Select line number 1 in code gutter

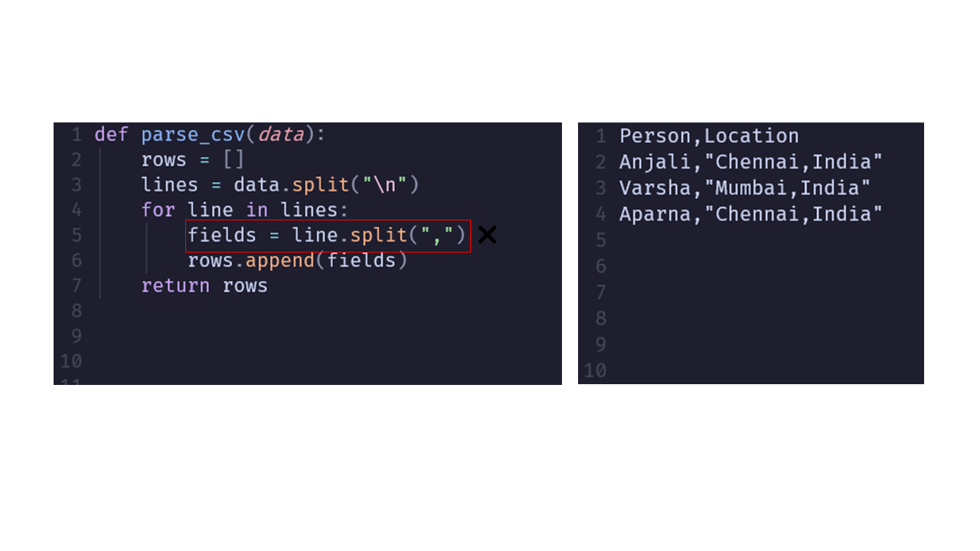pyautogui.click(x=76, y=135)
